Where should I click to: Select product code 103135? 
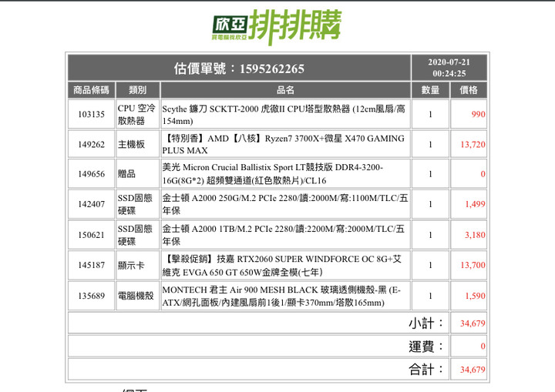pyautogui.click(x=91, y=114)
